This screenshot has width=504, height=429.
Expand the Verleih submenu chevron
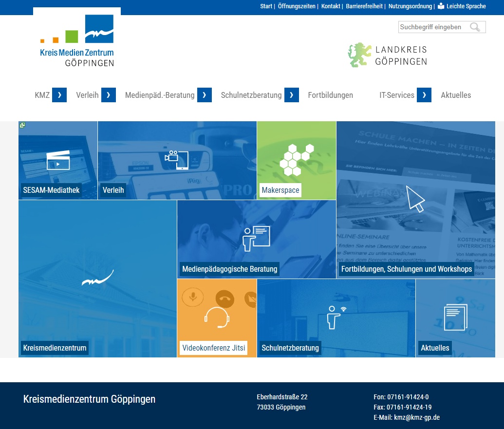click(x=109, y=95)
